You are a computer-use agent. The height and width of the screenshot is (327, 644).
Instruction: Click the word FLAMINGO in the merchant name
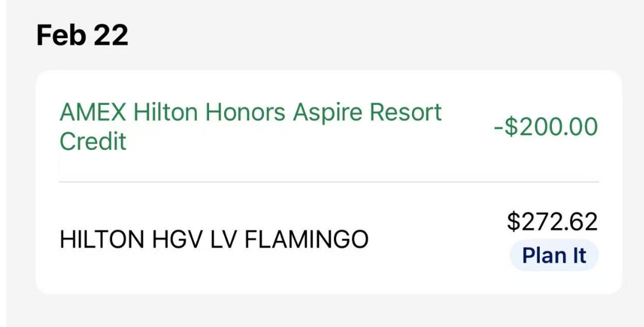click(x=307, y=240)
